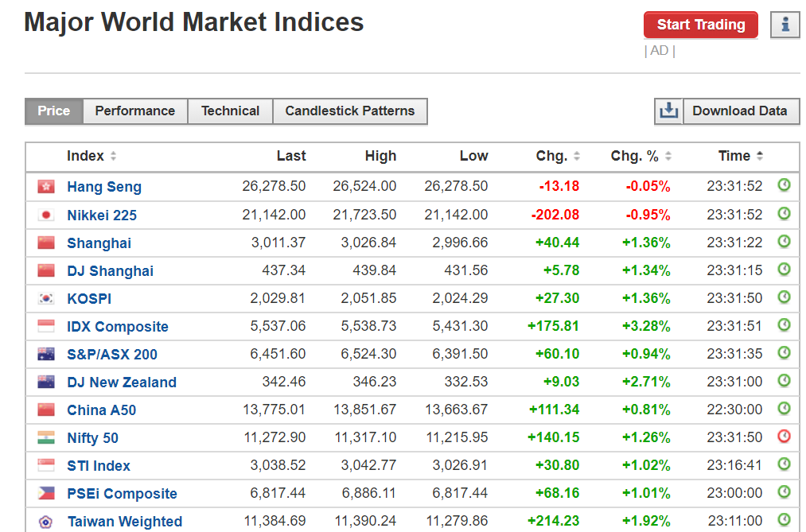Click the South Korea flag beside KOSPI
Viewport: 806px width, 532px height.
point(46,298)
